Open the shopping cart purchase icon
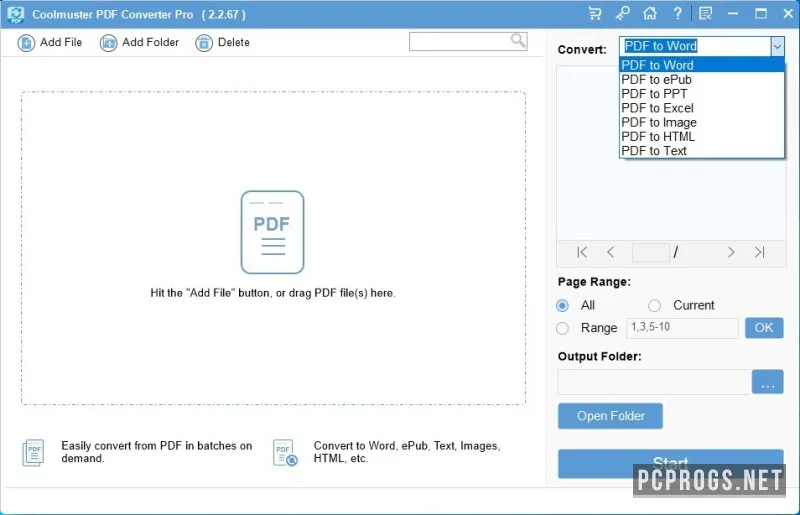 [x=595, y=13]
